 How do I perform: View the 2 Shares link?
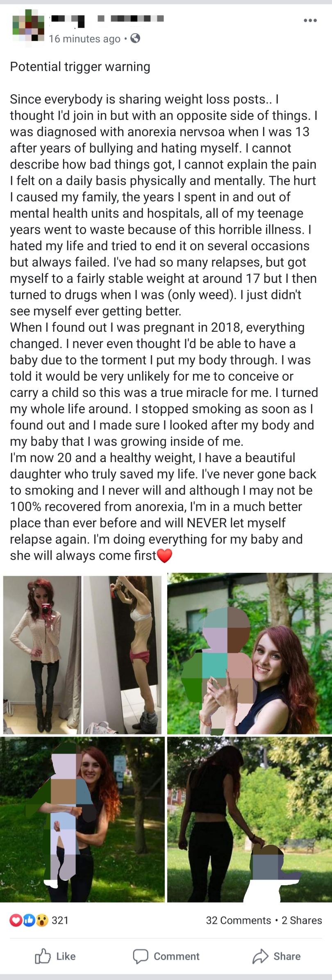click(302, 921)
